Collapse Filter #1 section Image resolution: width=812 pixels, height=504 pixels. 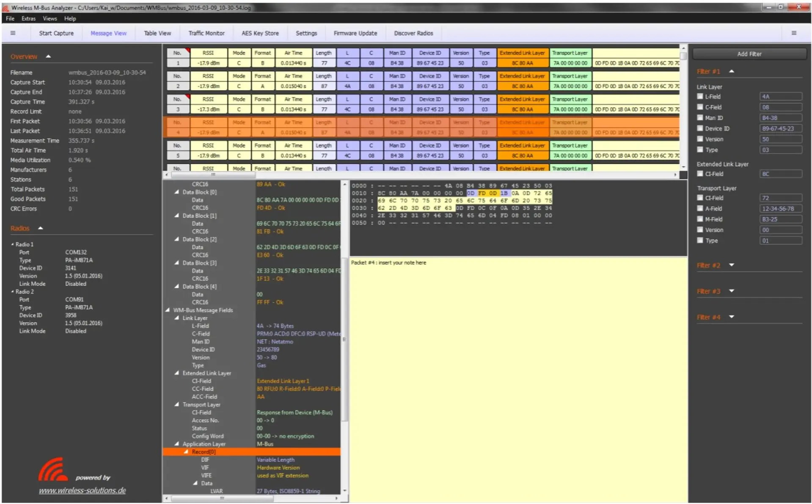coord(732,71)
